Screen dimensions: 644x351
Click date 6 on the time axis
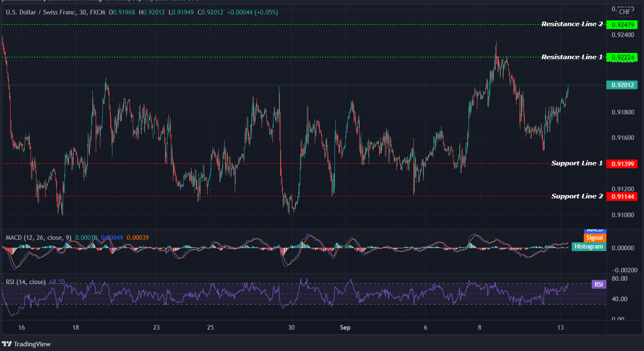coord(426,327)
